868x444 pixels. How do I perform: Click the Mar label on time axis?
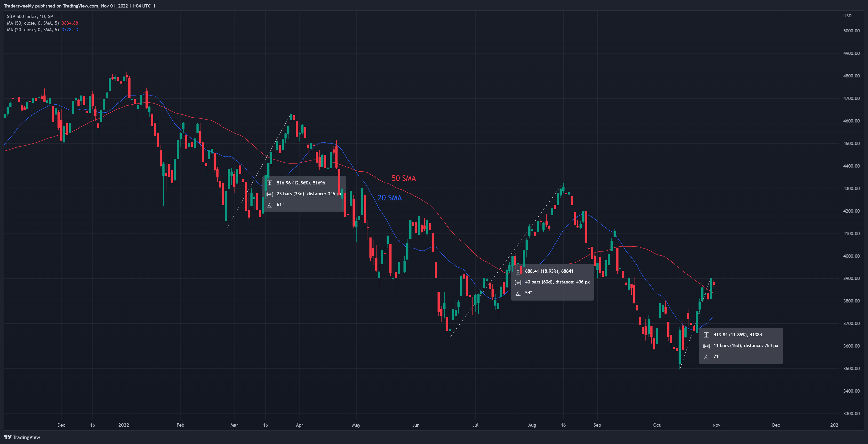[x=234, y=425]
